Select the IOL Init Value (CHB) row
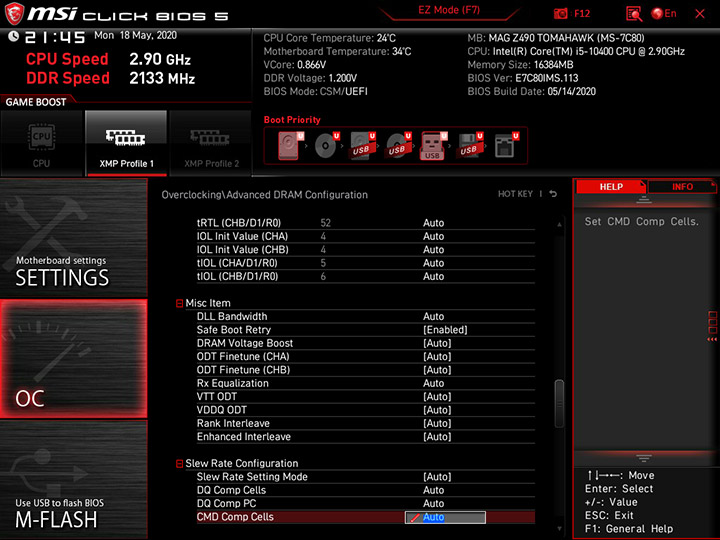The image size is (720, 540). (366, 249)
